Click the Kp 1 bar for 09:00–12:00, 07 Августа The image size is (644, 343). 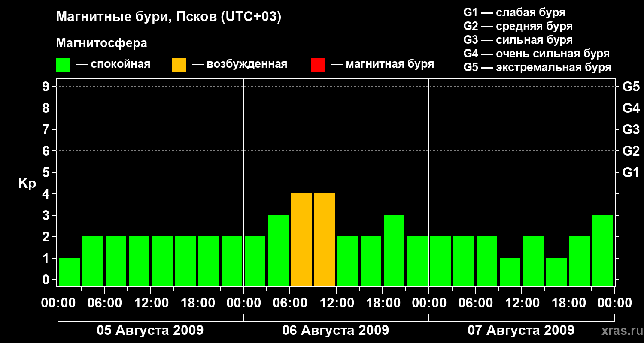[x=510, y=272]
